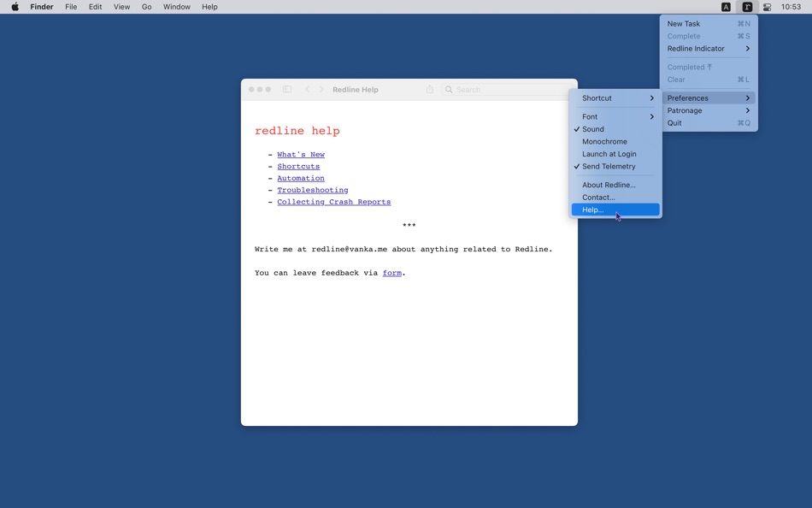
Task: Open the Patronage submenu
Action: coord(709,110)
